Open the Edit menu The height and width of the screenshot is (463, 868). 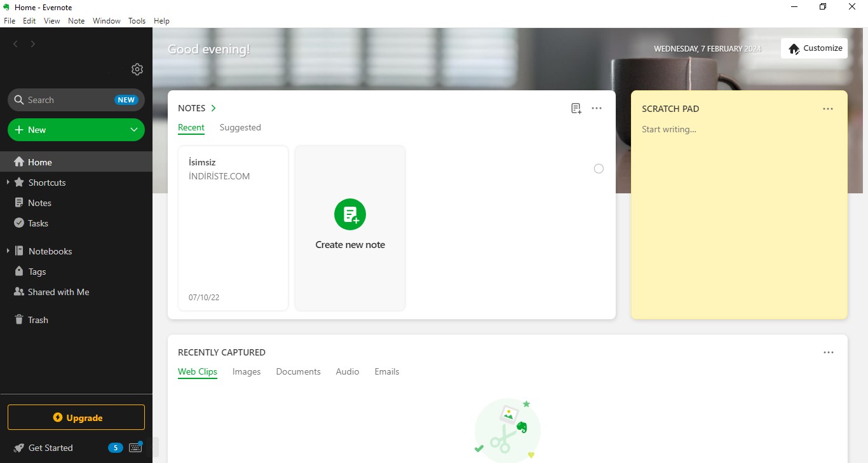[x=29, y=21]
